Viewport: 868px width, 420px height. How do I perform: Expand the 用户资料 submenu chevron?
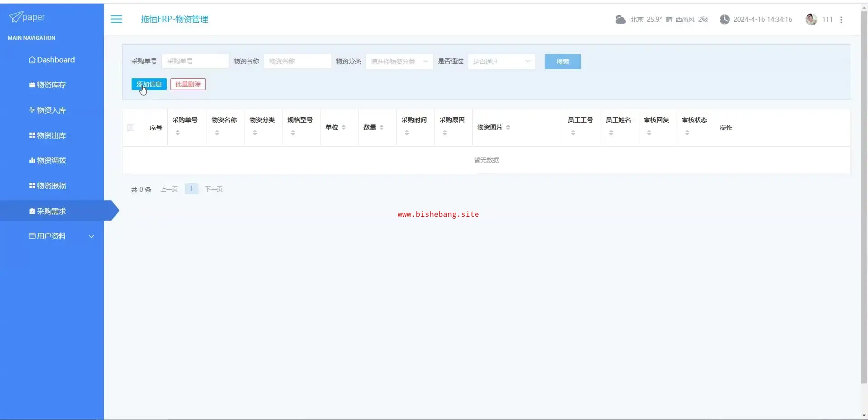[91, 236]
